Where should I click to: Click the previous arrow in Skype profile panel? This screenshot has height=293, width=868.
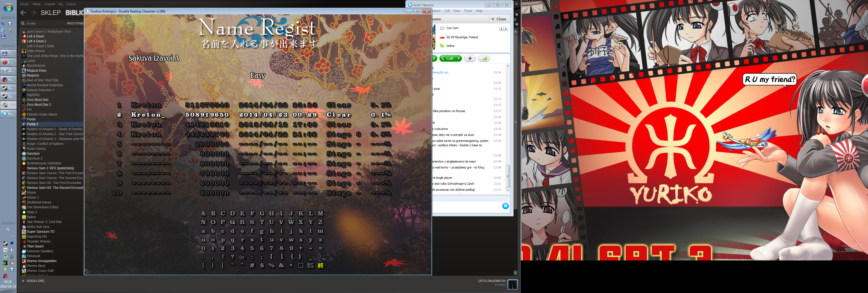(501, 29)
